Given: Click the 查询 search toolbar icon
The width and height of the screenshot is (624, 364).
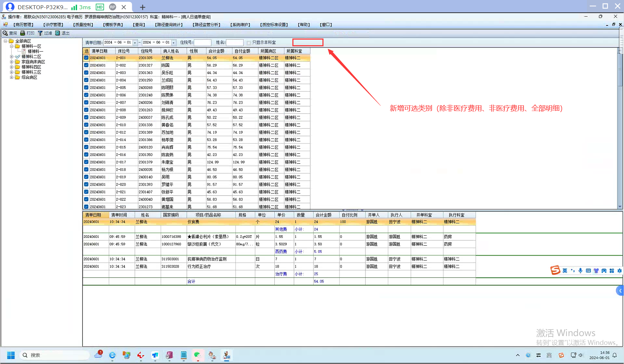Looking at the screenshot, I should 6,33.
